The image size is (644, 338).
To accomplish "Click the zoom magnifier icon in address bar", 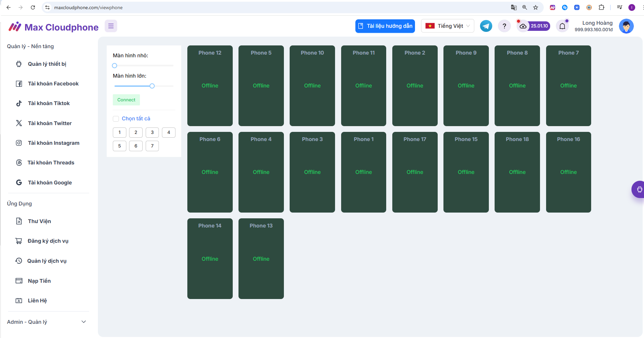I will (525, 7).
